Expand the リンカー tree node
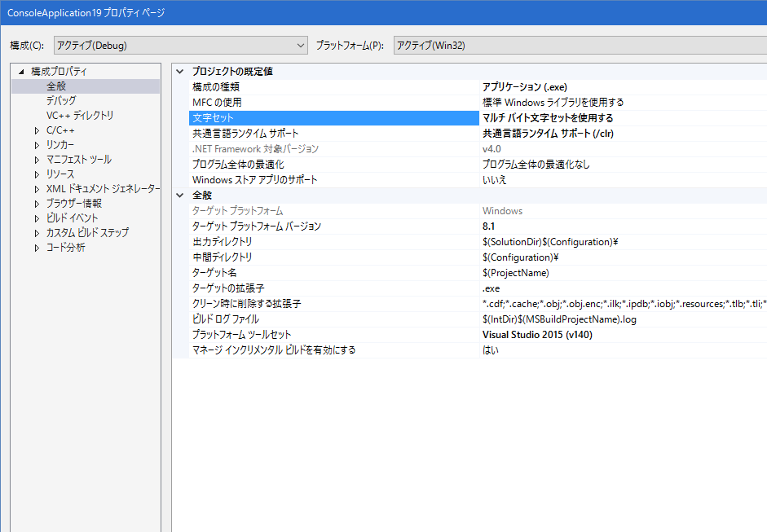The width and height of the screenshot is (767, 532). tap(37, 145)
